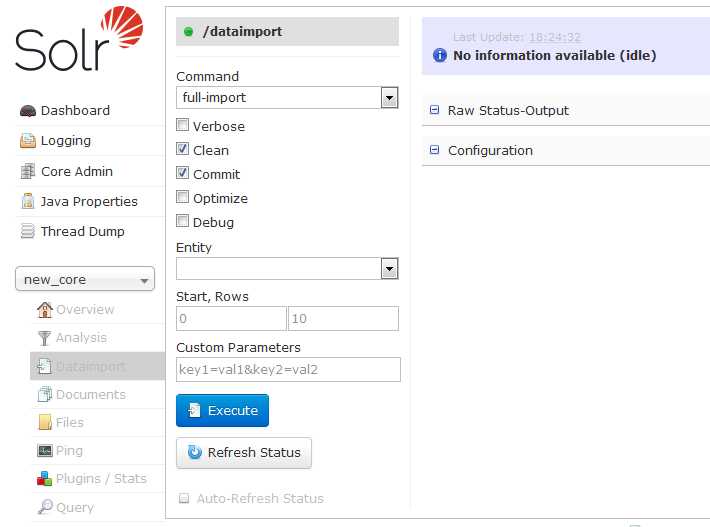The image size is (710, 527).
Task: Click the Dashboard gauge icon
Action: click(x=28, y=111)
